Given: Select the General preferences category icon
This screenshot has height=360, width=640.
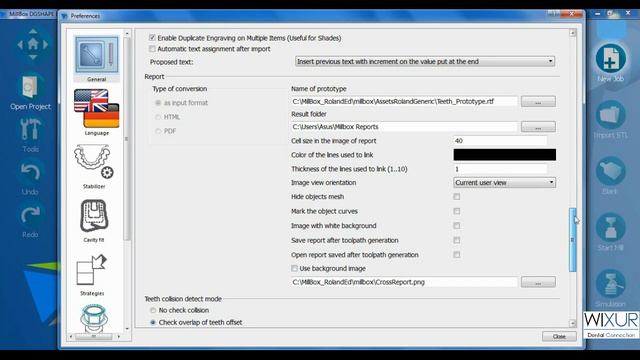Looking at the screenshot, I should (x=97, y=55).
